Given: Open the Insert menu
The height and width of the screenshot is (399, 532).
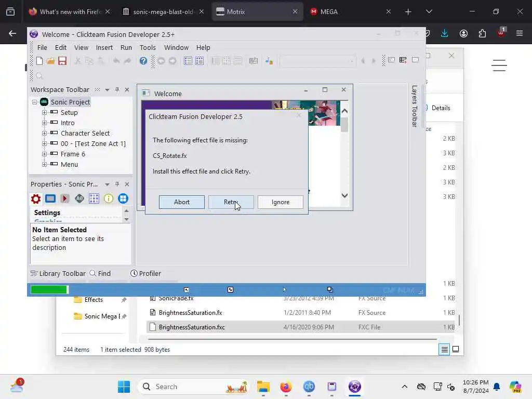Looking at the screenshot, I should pos(104,47).
